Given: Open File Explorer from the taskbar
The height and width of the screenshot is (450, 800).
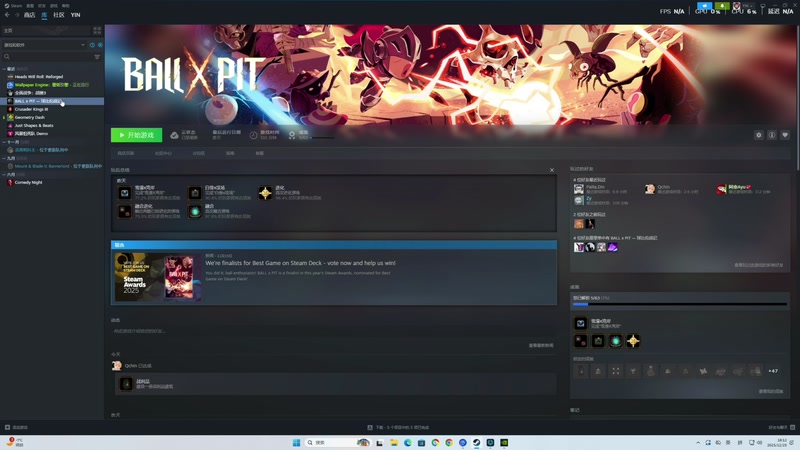Looking at the screenshot, I should 394,442.
